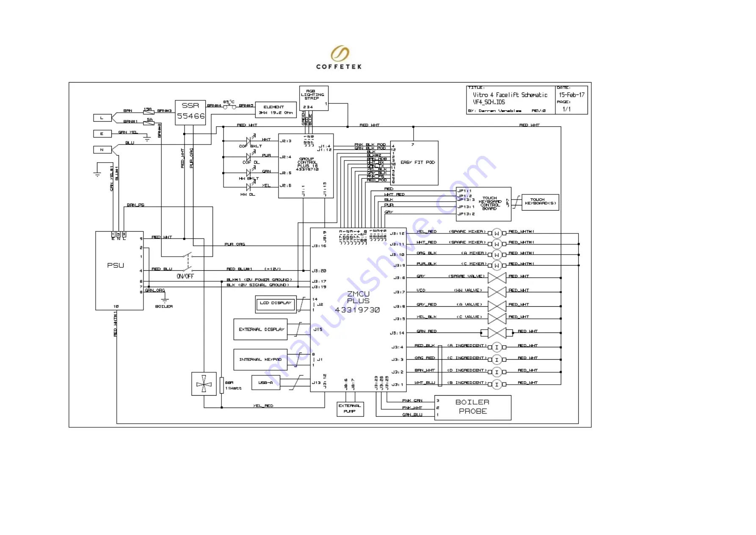The image size is (756, 535).
Task: Click the TOUCH KEYBOARD(S) box
Action: click(540, 202)
